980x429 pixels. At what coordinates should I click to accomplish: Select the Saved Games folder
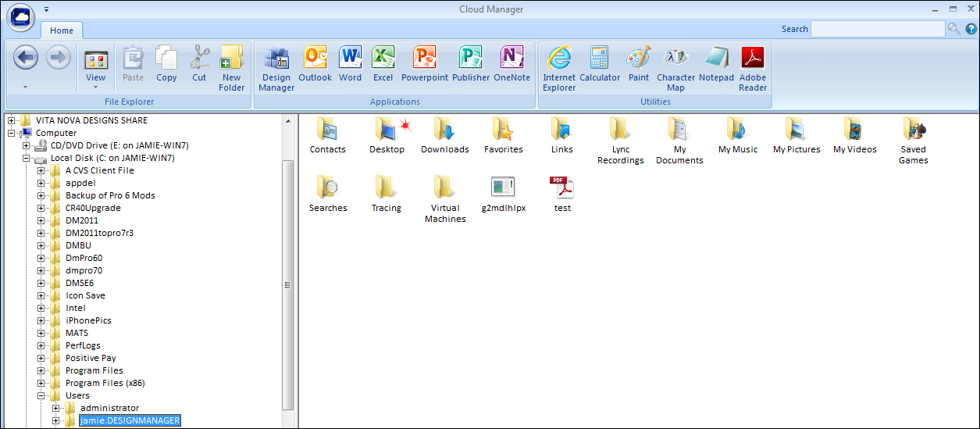(914, 141)
